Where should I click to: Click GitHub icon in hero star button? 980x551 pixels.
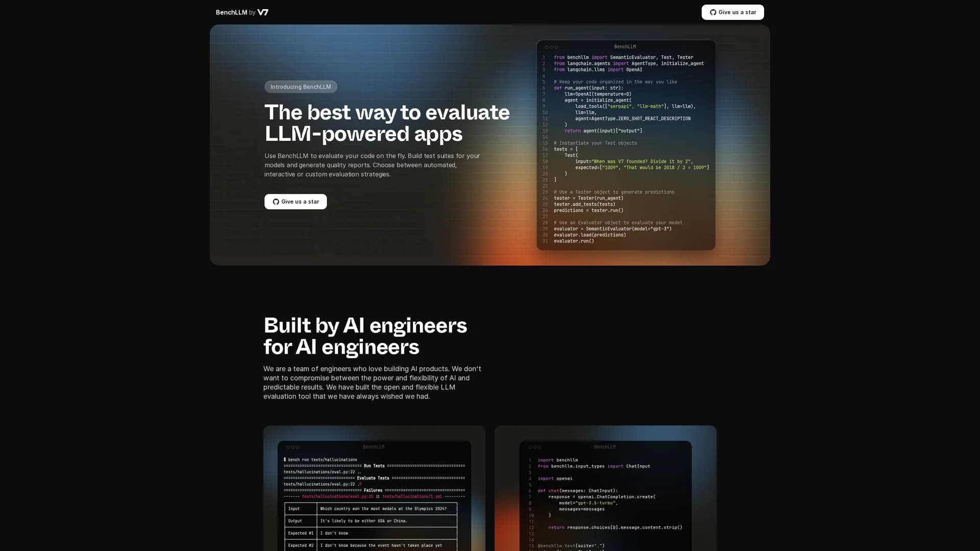pyautogui.click(x=276, y=202)
